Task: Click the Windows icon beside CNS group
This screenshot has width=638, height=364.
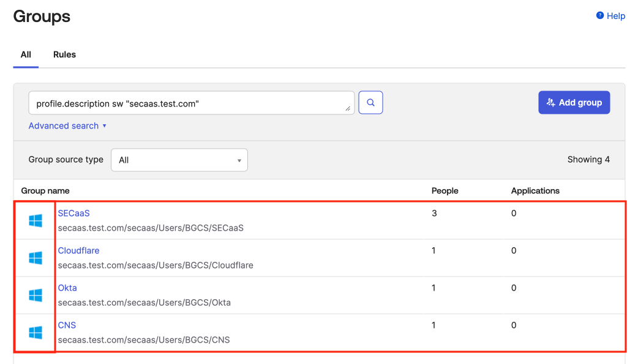Action: 36,333
